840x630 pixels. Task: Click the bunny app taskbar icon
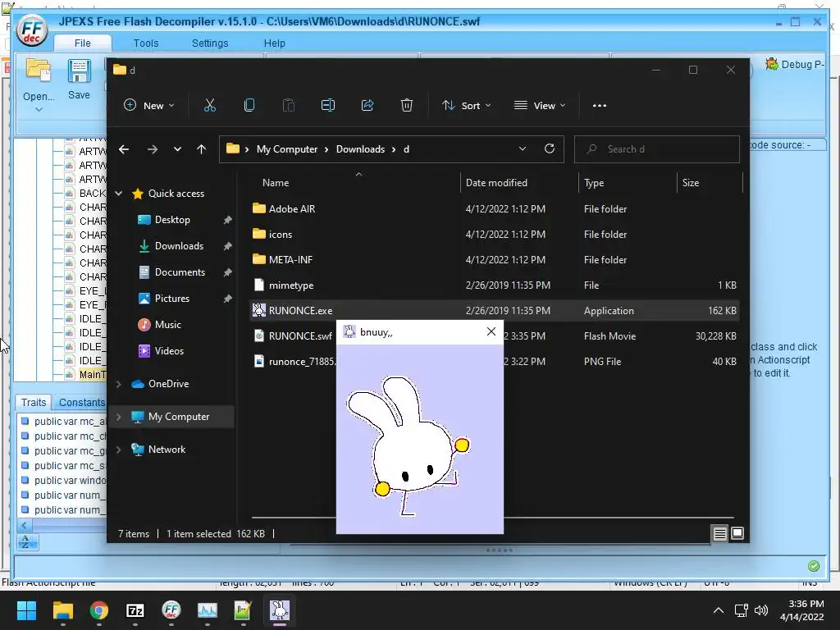pyautogui.click(x=279, y=610)
